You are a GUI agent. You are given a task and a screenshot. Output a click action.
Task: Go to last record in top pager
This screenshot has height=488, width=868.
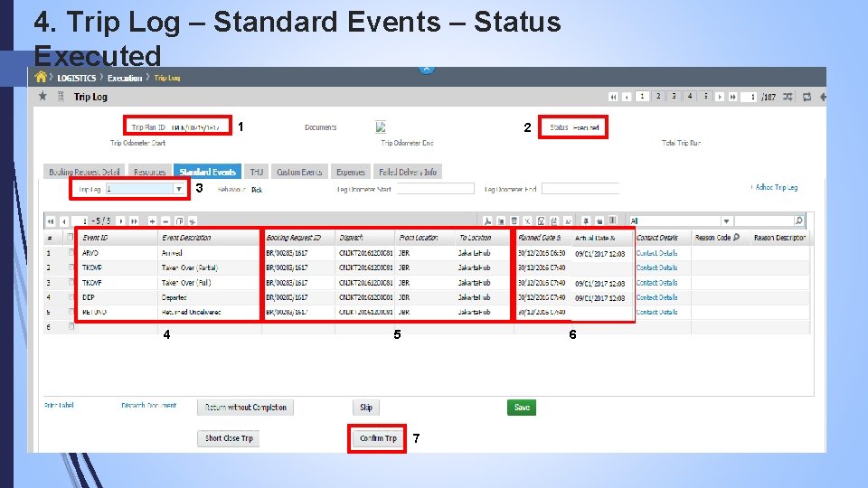point(732,97)
